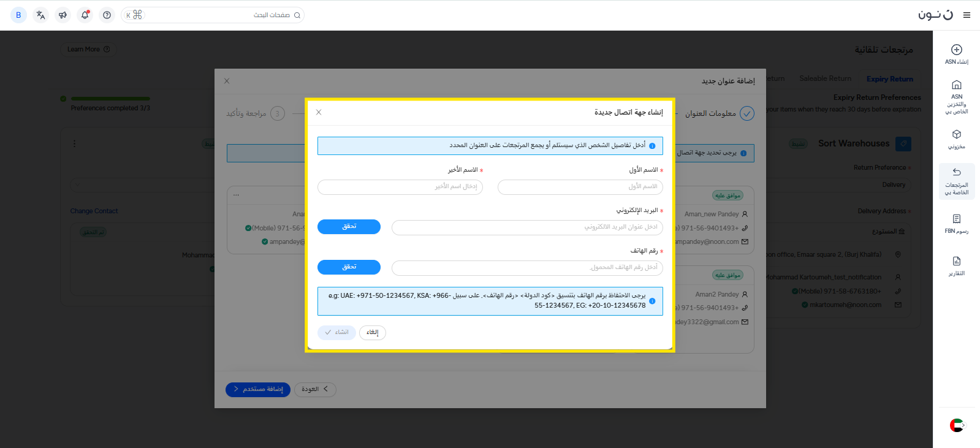This screenshot has width=980, height=448.
Task: Click the رقم الهاتف phone number input
Action: 527,268
